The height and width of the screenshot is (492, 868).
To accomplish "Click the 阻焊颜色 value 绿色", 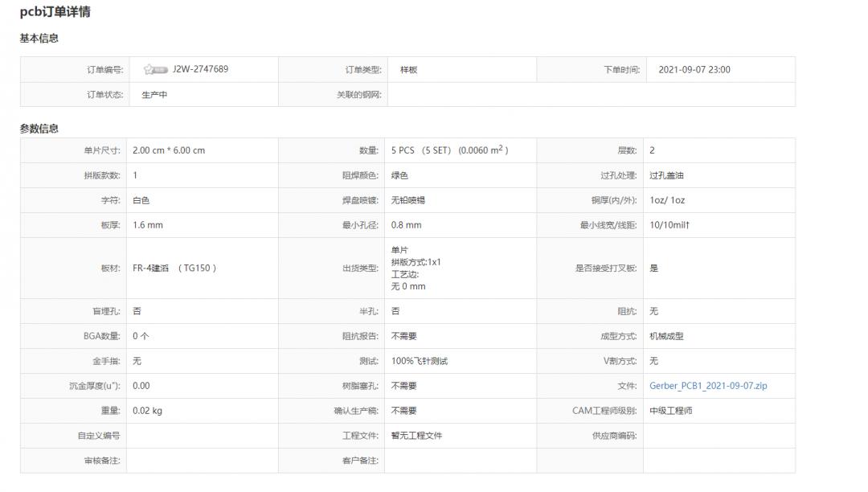I will click(401, 174).
